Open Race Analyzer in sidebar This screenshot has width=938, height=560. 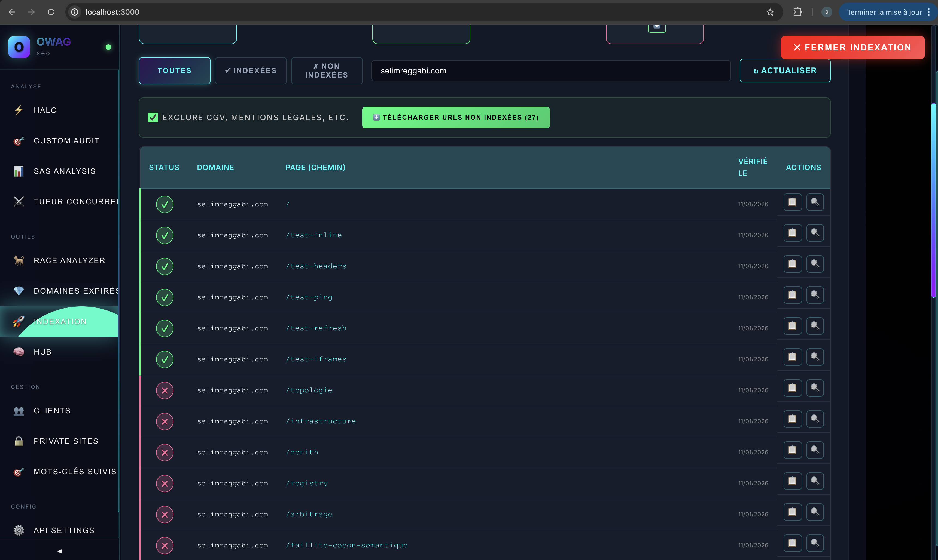coord(69,260)
